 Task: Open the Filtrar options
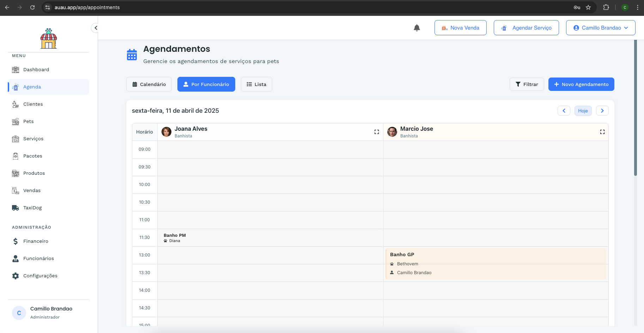tap(527, 84)
